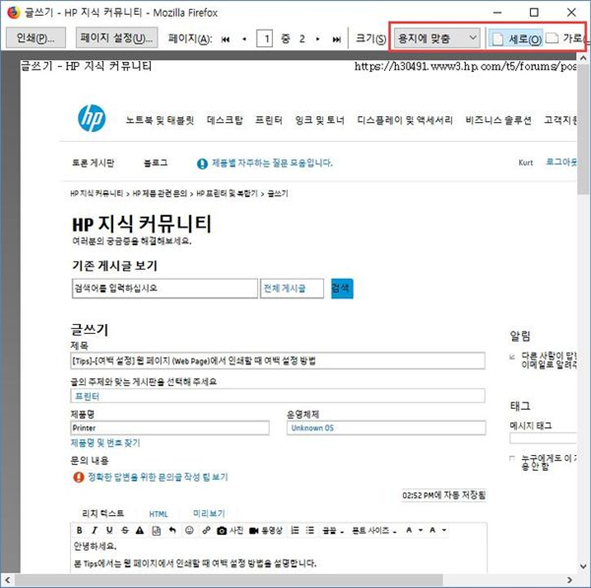Open the 용지에 맞춤 scale dropdown
This screenshot has width=591, height=588.
[437, 38]
